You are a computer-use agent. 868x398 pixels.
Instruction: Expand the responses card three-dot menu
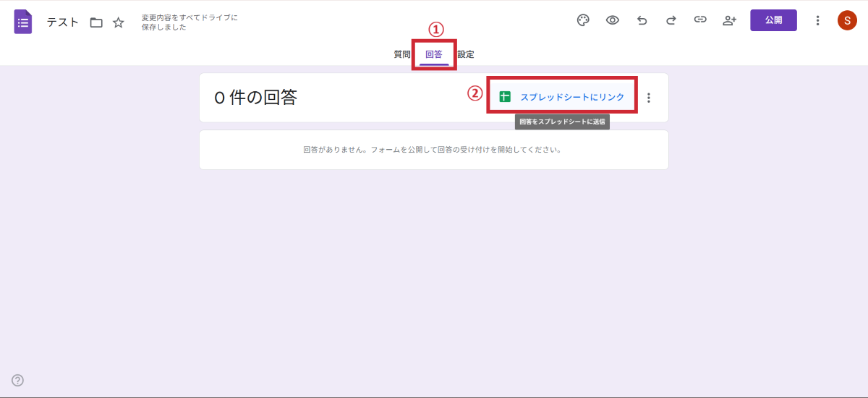coord(649,98)
